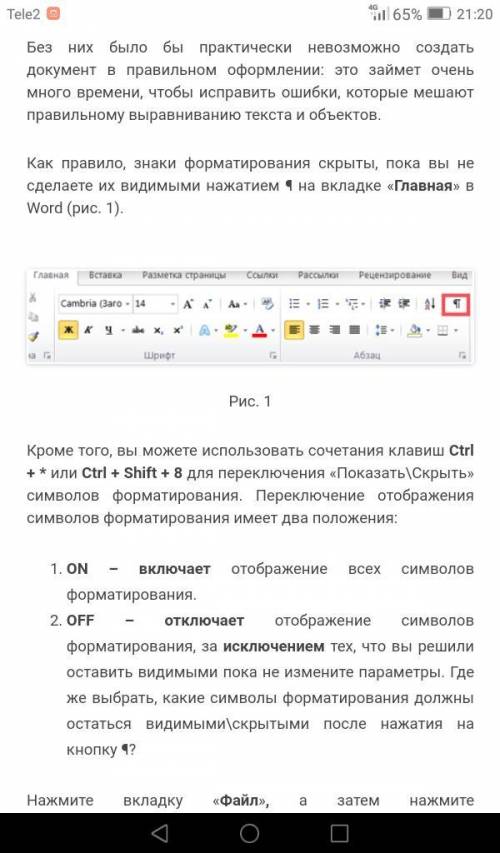Click the grow font size icon
Image resolution: width=500 pixels, height=853 pixels.
coord(188,304)
